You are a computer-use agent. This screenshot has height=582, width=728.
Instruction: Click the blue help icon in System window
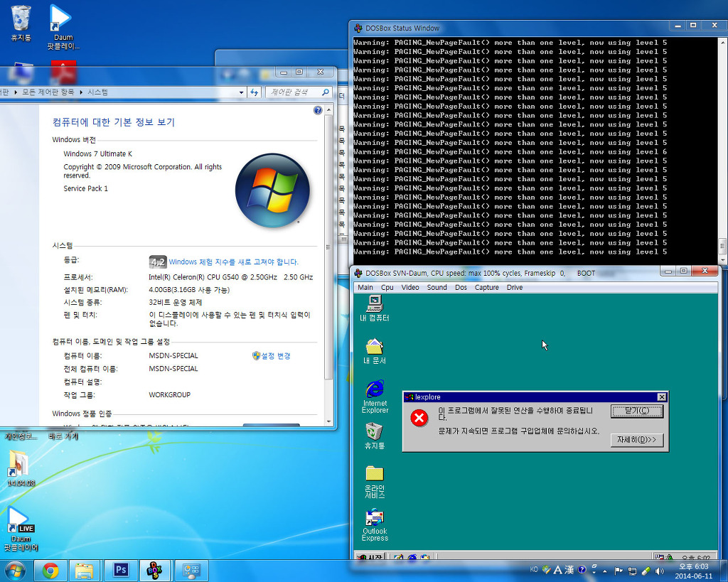(318, 110)
